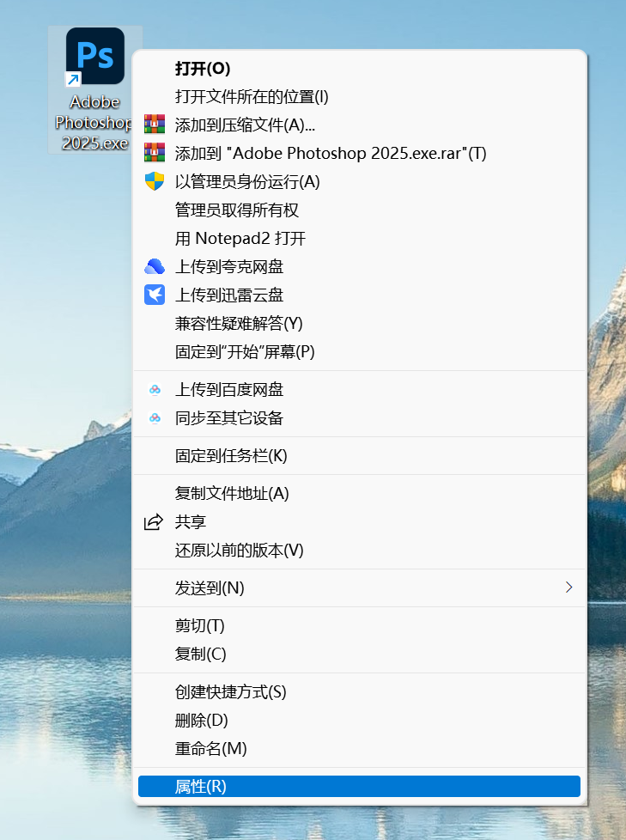Select 重命名(M) entry

pos(359,749)
